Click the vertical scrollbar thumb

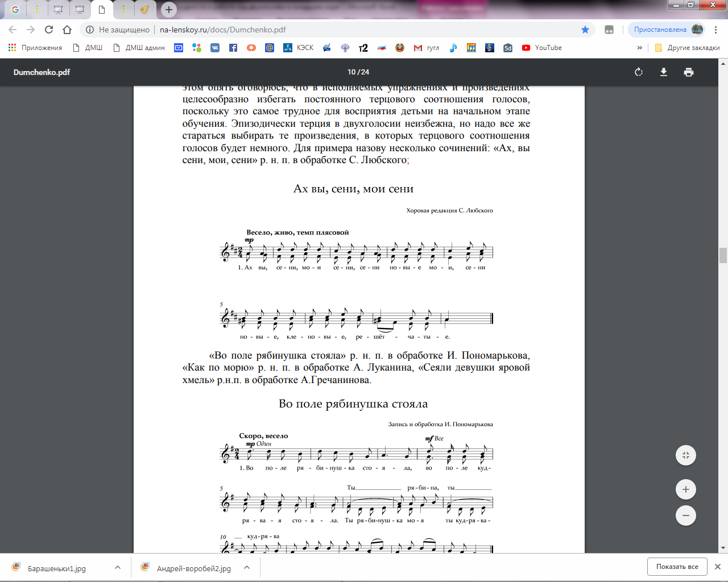723,255
